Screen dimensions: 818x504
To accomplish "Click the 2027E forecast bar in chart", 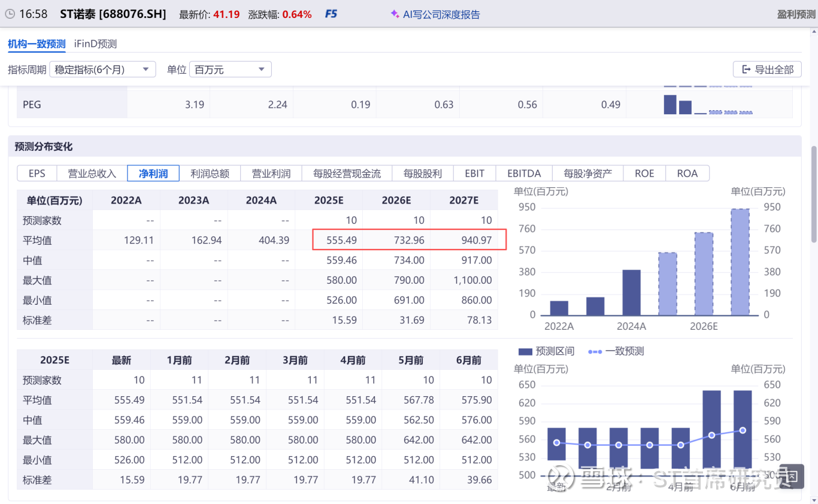I will 740,262.
